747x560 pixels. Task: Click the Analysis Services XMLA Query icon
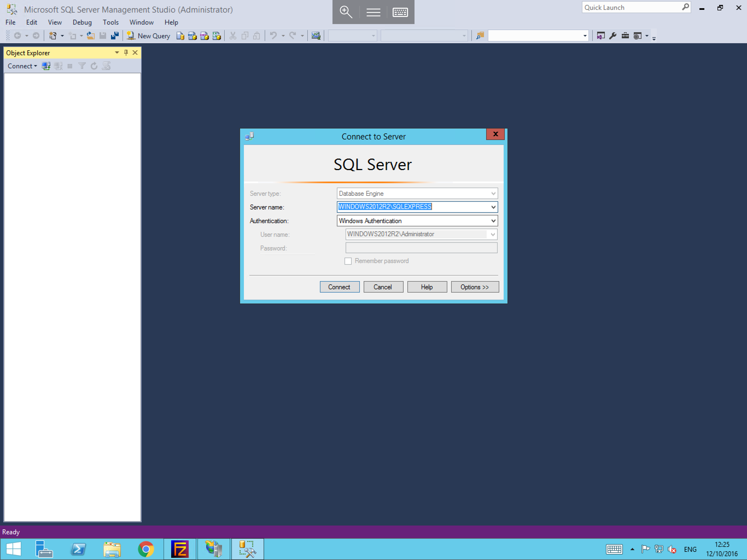click(217, 36)
